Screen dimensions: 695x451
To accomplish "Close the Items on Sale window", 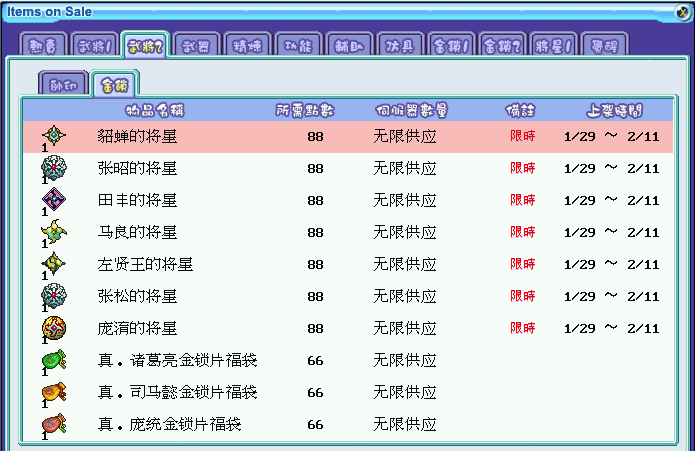I will (682, 12).
